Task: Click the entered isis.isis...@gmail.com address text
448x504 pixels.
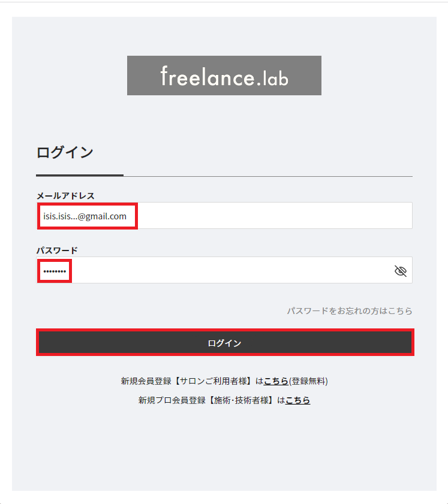Action: pos(85,216)
